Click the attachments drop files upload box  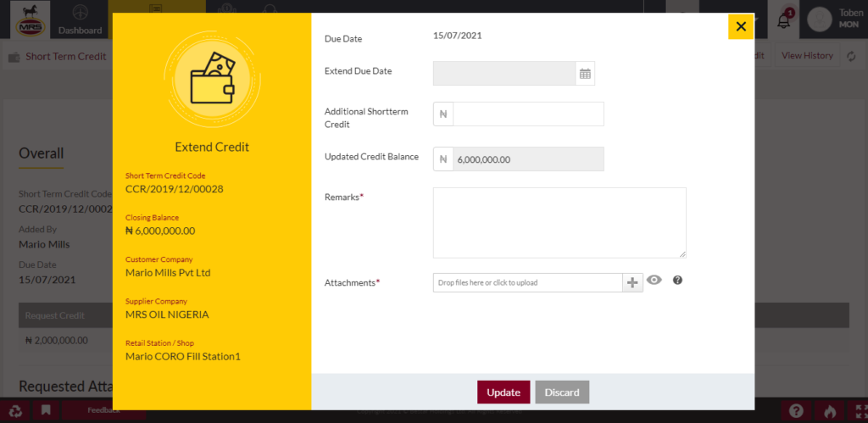click(528, 282)
